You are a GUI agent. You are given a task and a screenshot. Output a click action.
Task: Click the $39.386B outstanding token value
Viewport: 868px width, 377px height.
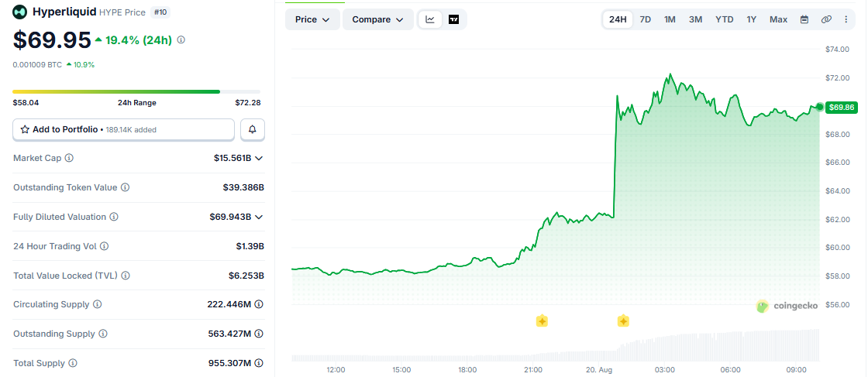pyautogui.click(x=243, y=187)
